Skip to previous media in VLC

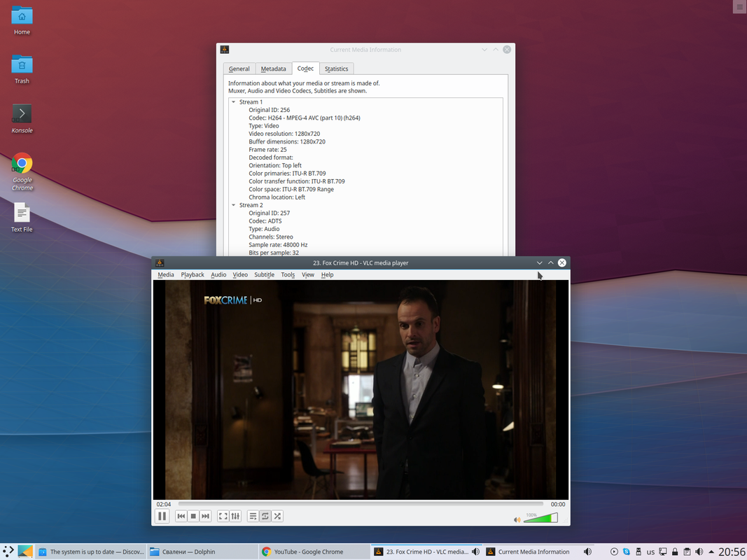click(x=181, y=516)
